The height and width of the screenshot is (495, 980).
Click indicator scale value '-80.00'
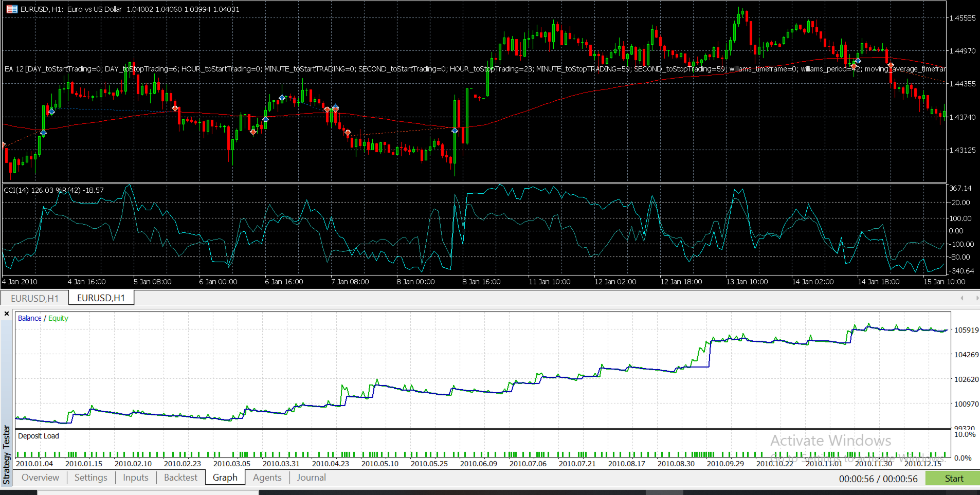point(959,257)
